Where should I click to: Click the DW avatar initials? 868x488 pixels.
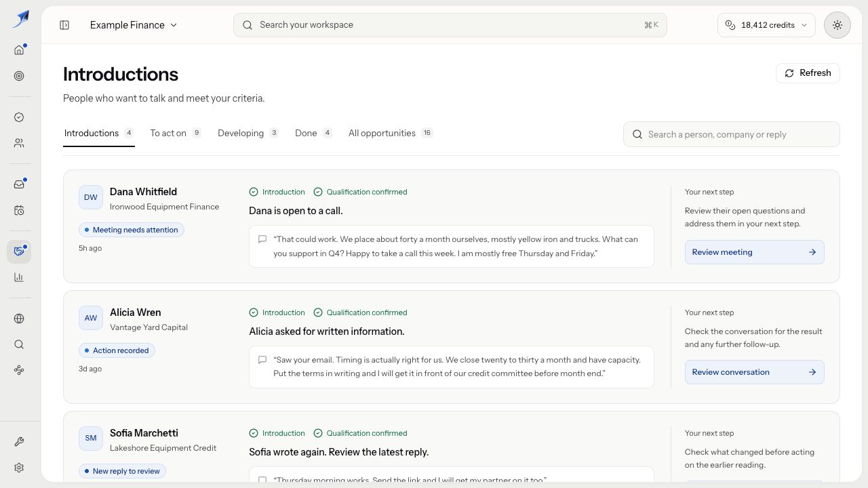[x=91, y=197]
